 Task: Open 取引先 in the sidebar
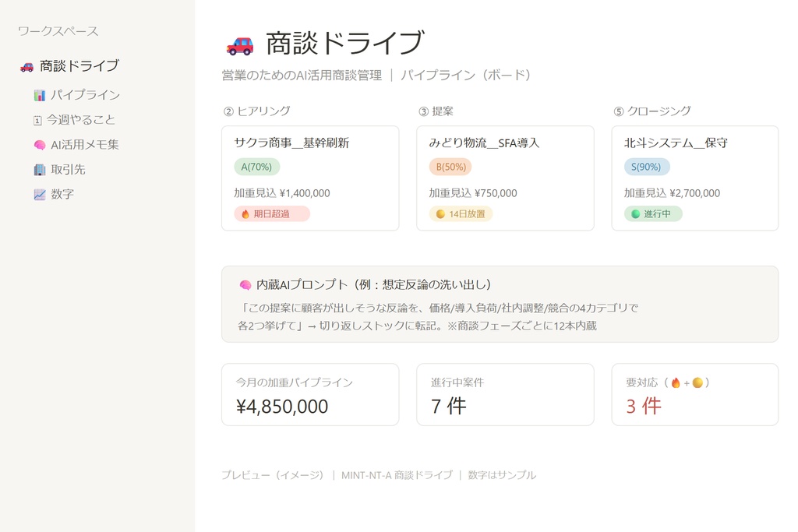59,170
